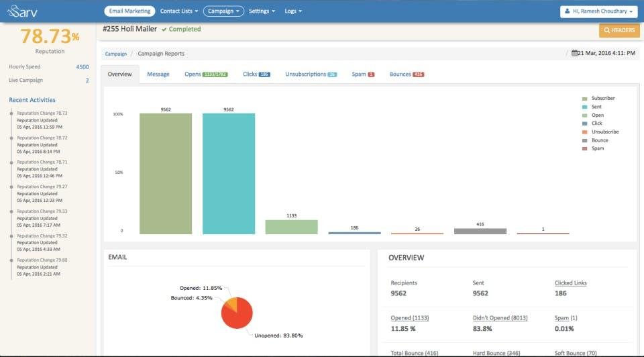644x357 pixels.
Task: Expand the Contact Lists dropdown menu
Action: tap(178, 11)
